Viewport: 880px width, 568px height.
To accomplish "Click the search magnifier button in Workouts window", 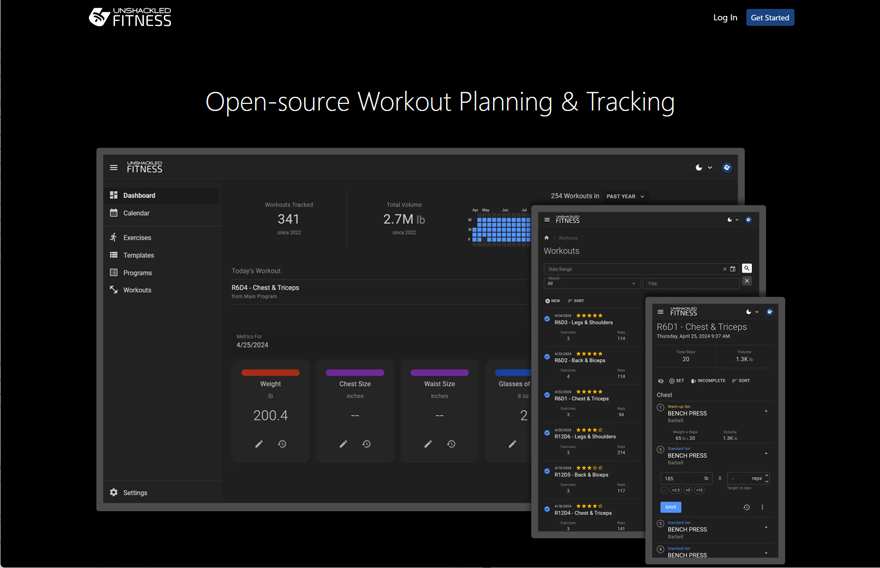I will (746, 268).
